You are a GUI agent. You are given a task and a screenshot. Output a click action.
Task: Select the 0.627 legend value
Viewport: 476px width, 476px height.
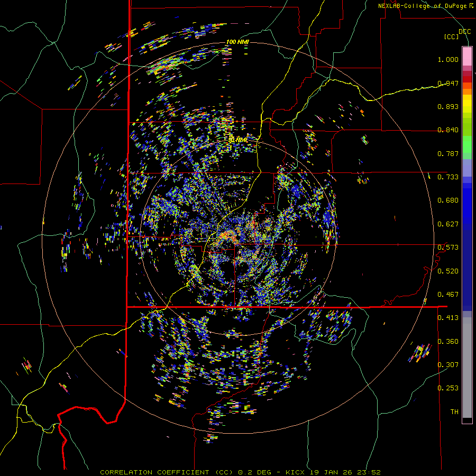[x=448, y=224]
